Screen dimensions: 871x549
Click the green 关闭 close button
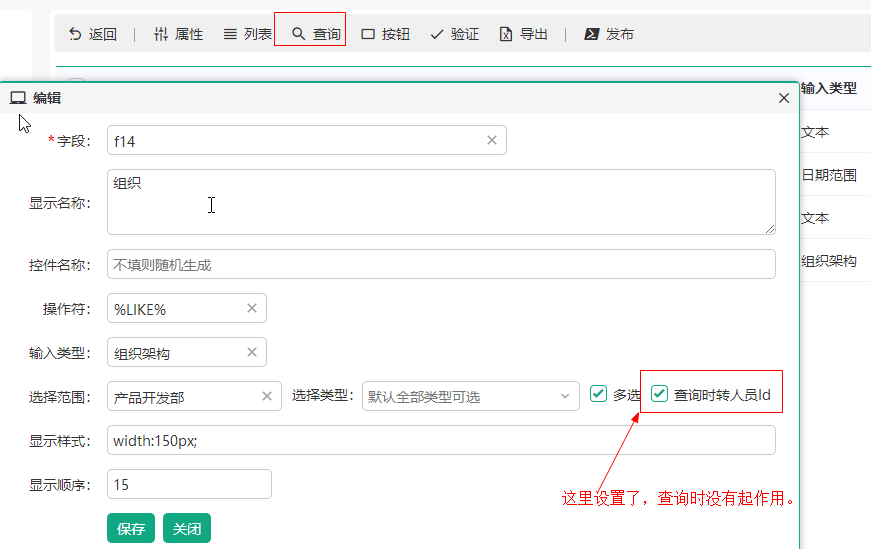pyautogui.click(x=187, y=528)
